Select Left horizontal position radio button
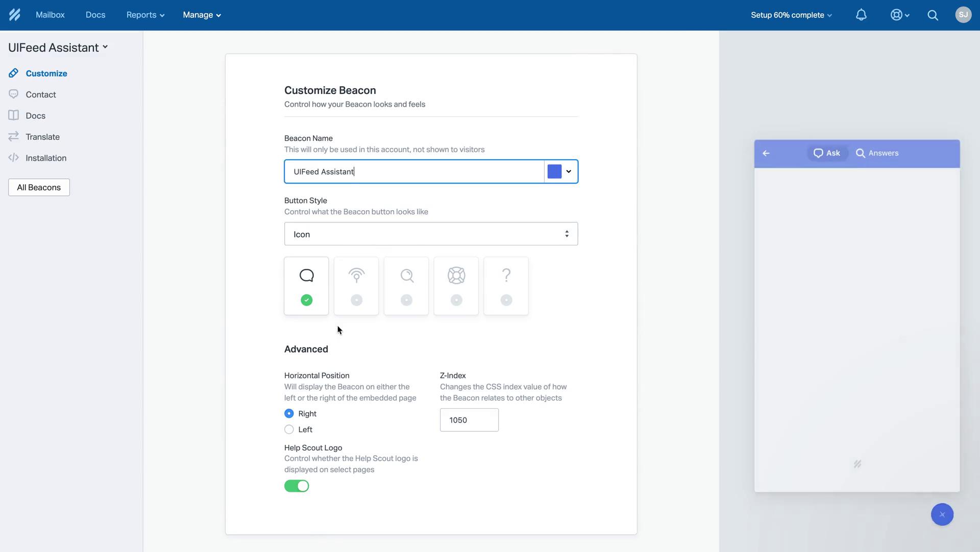Viewport: 980px width, 552px height. pos(289,429)
